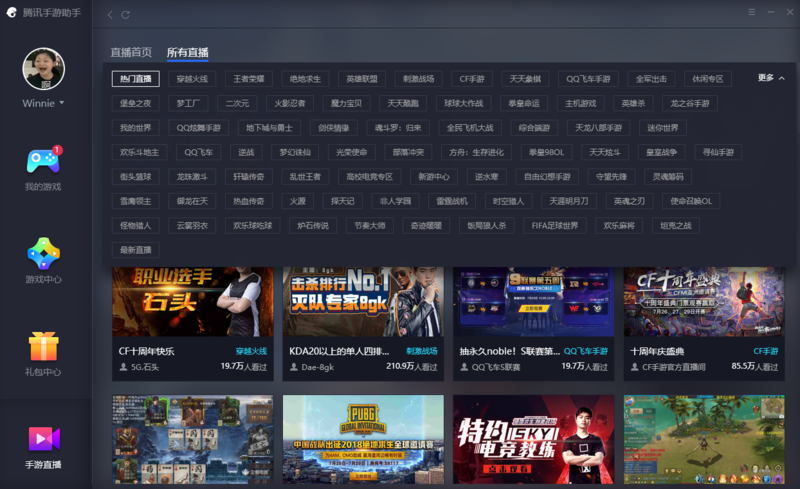Click the back arrow navigation icon

point(110,15)
